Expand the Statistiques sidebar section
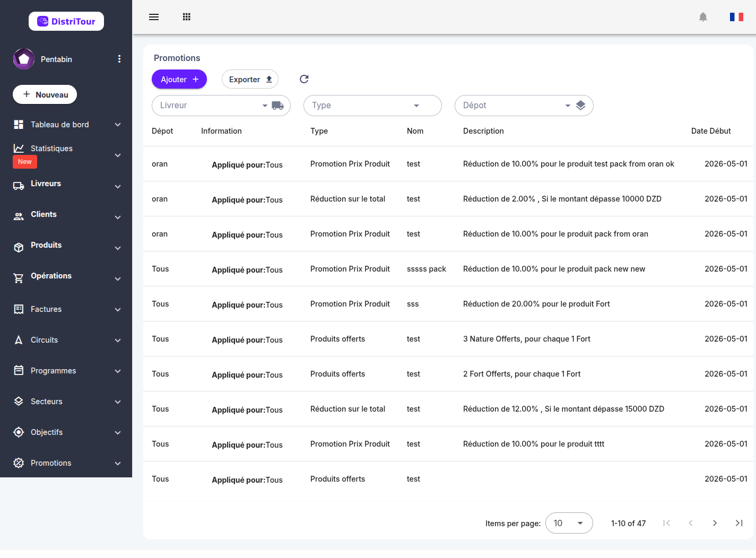This screenshot has height=558, width=756. click(x=66, y=155)
